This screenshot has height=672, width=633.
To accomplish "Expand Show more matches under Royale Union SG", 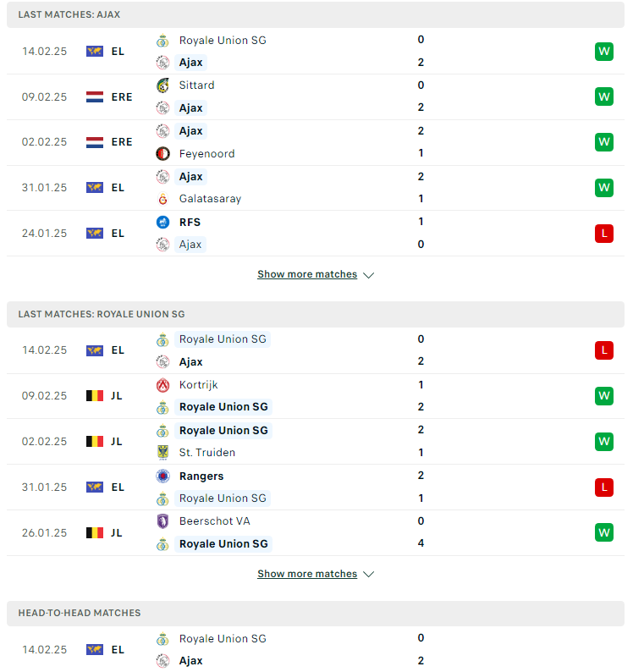I will tap(307, 574).
